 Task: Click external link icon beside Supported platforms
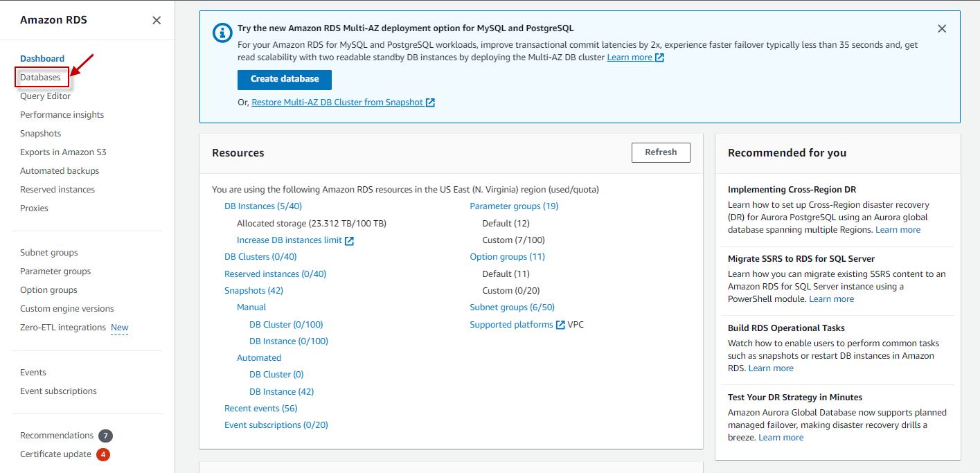[560, 325]
